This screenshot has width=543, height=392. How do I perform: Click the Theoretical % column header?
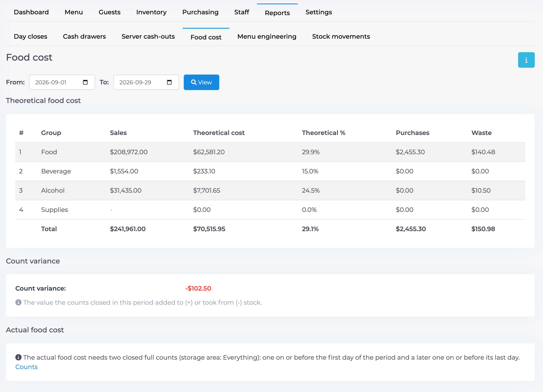[x=324, y=133]
